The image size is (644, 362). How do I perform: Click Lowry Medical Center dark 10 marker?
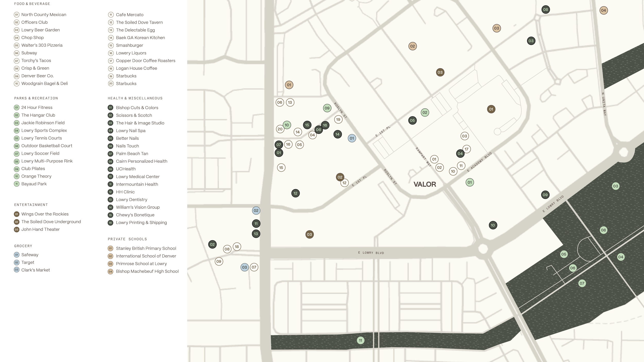(x=493, y=225)
